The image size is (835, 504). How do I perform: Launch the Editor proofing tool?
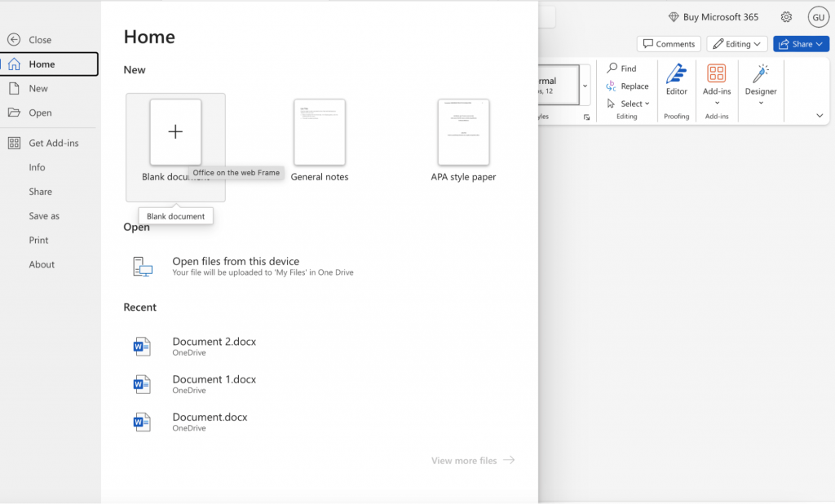pos(676,80)
